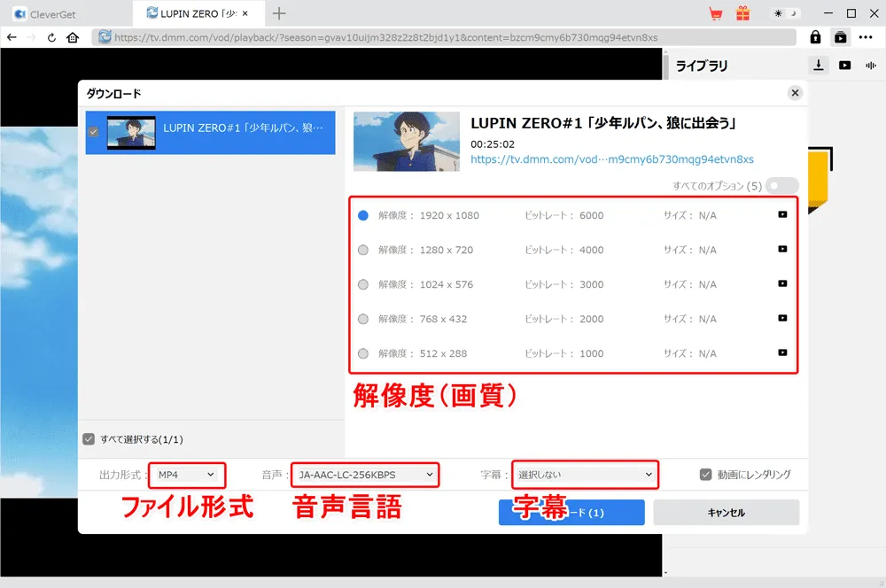Go back with the browser back arrow
The image size is (886, 588).
coord(12,37)
